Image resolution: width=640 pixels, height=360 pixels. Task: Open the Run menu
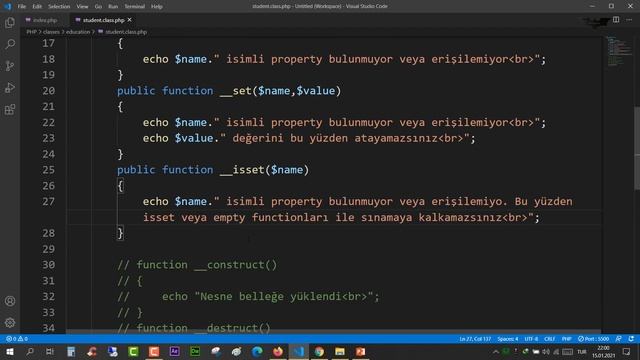[x=113, y=6]
